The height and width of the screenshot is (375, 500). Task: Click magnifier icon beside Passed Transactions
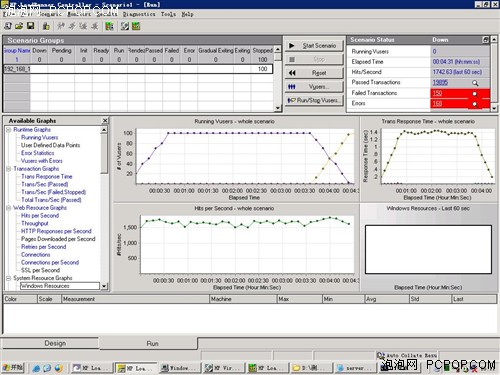(x=475, y=83)
